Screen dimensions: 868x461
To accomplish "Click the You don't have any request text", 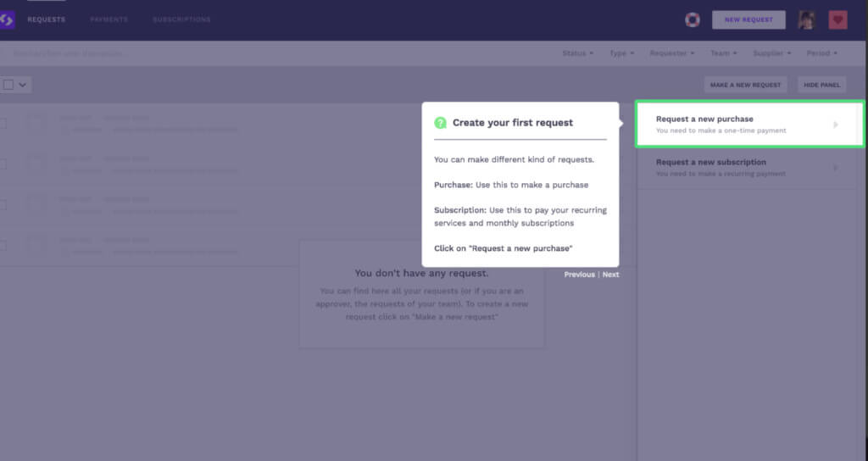I will tap(421, 273).
